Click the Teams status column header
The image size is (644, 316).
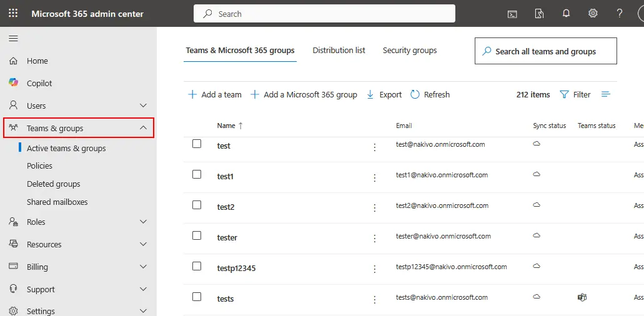(597, 126)
